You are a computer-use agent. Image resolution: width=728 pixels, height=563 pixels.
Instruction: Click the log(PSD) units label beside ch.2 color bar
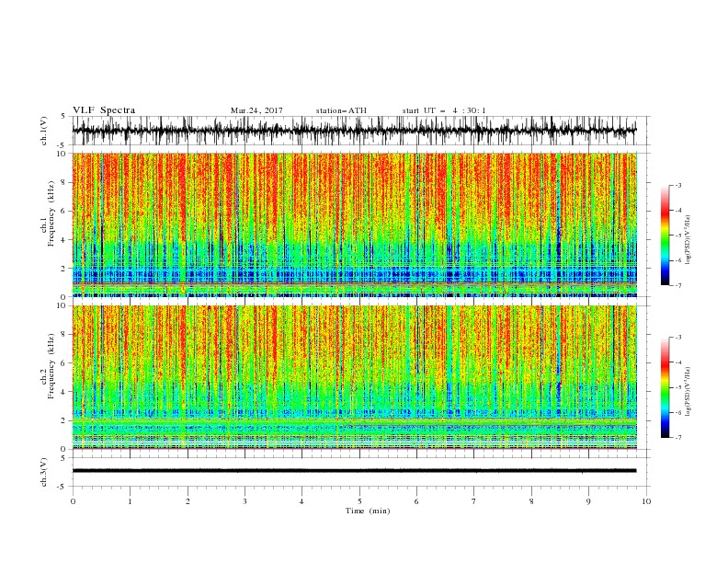(x=688, y=391)
